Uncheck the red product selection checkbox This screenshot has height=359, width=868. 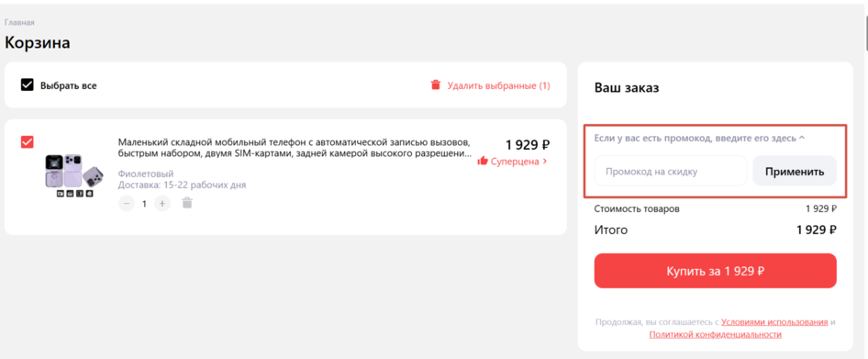[x=28, y=141]
